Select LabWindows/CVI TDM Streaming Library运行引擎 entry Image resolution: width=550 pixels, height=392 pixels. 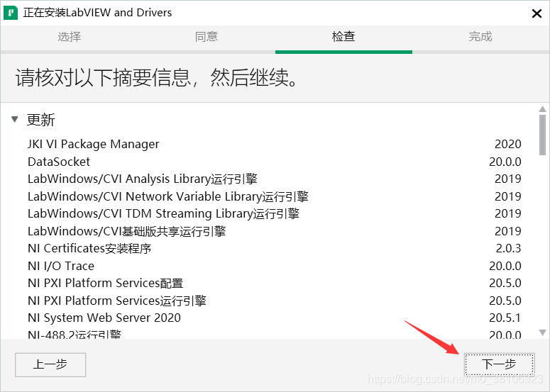point(275,213)
